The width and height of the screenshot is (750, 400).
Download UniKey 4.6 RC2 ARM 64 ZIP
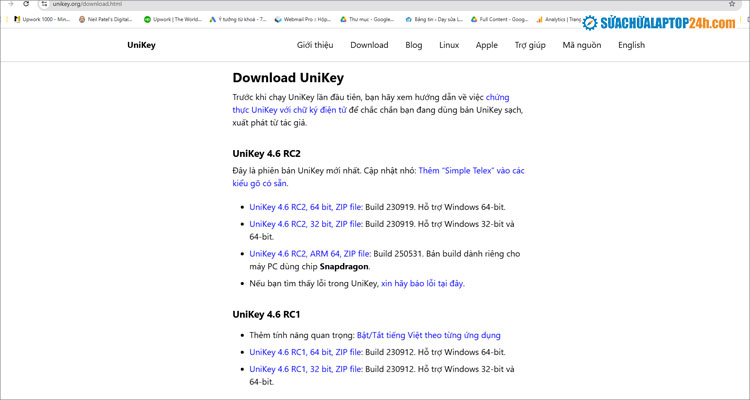311,254
